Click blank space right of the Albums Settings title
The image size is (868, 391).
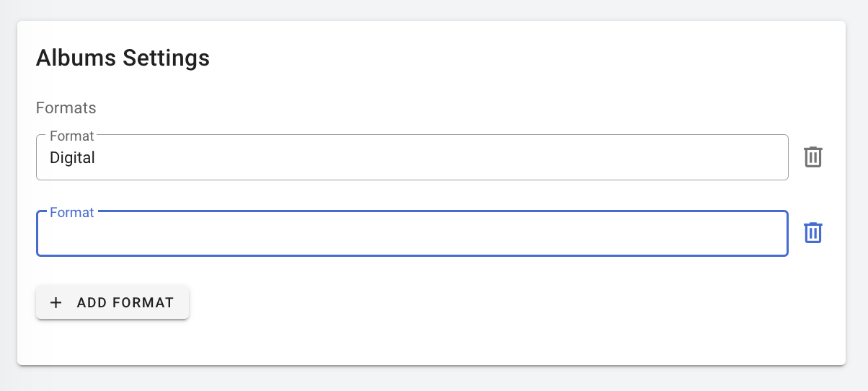pos(505,58)
